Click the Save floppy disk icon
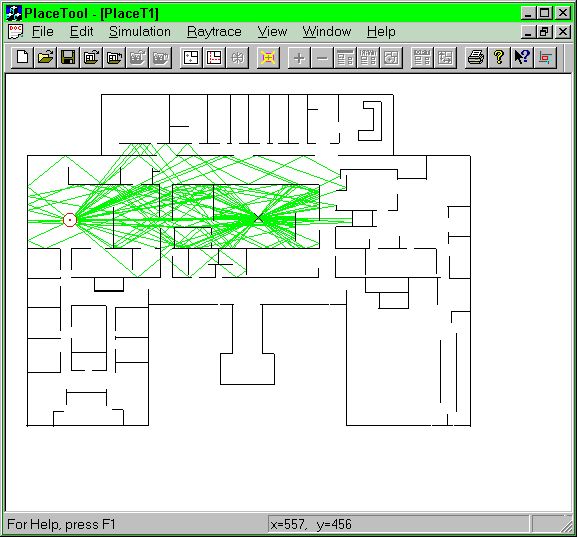The image size is (577, 537). (68, 57)
